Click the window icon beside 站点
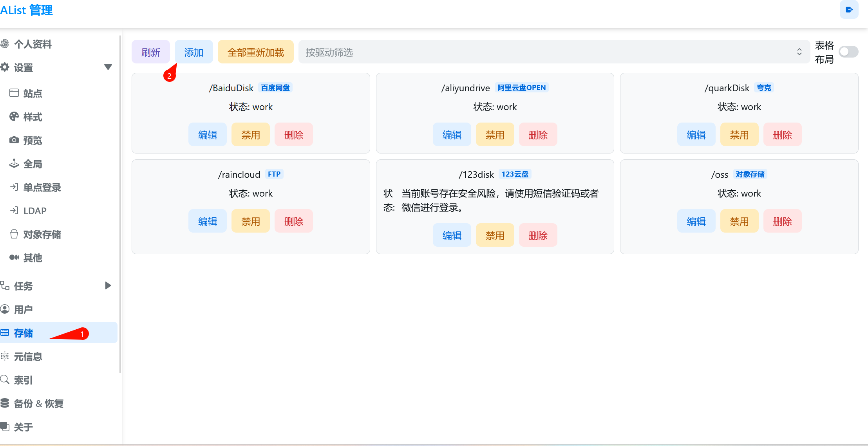The height and width of the screenshot is (446, 868). pyautogui.click(x=14, y=93)
